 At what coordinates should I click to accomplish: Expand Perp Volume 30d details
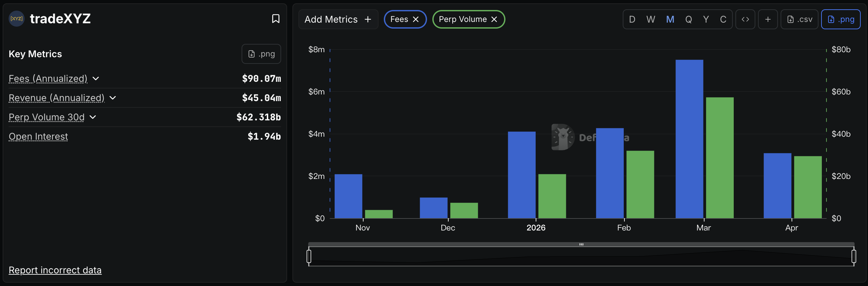[93, 117]
